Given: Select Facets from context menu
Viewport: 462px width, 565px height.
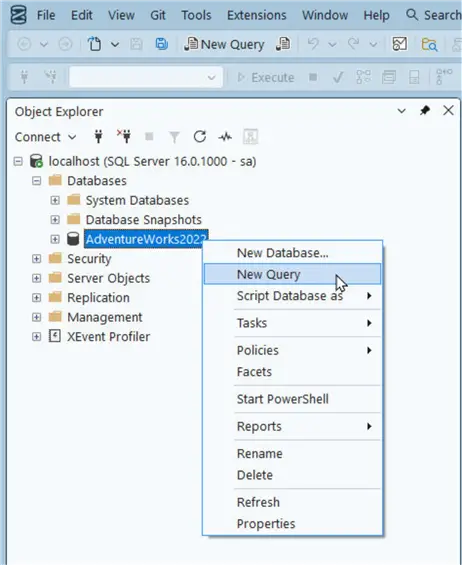Looking at the screenshot, I should tap(292, 372).
